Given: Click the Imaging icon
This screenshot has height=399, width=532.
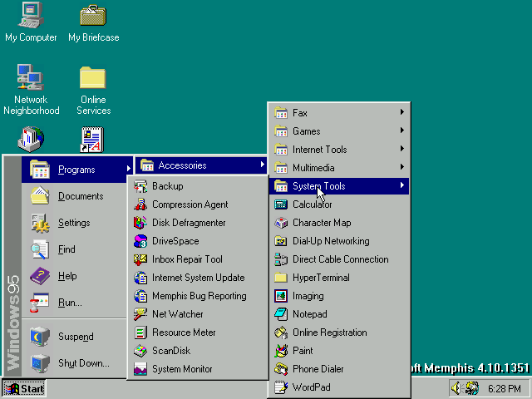Looking at the screenshot, I should (x=281, y=296).
